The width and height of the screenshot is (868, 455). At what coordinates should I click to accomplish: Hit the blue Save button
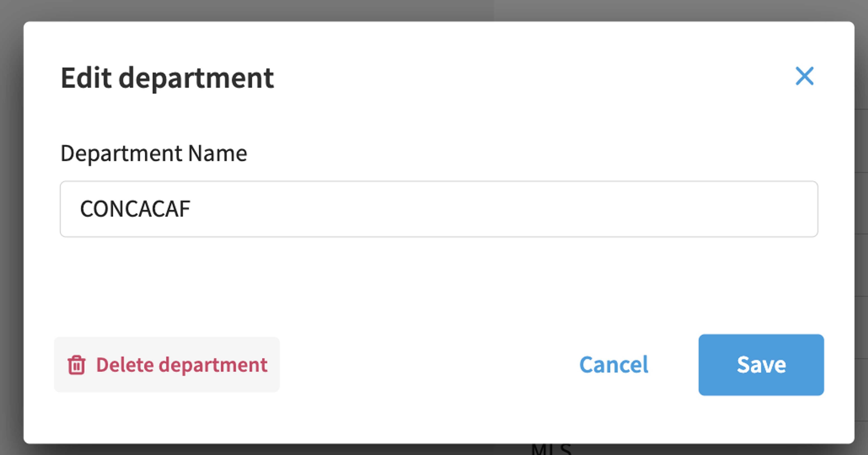761,365
